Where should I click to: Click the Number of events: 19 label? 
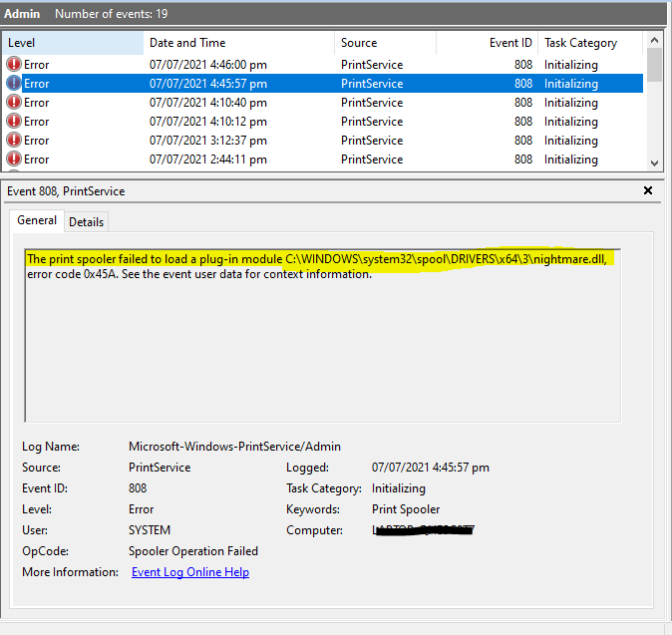pyautogui.click(x=112, y=14)
